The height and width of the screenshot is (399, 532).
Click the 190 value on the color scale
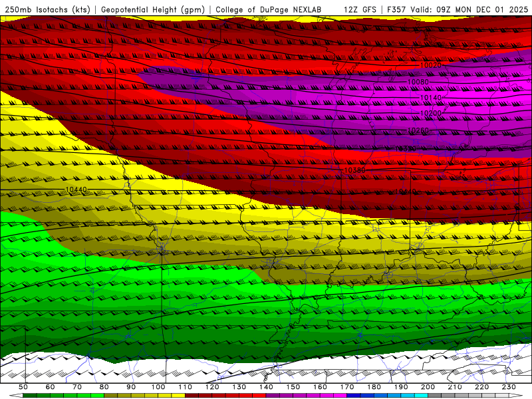tap(401, 387)
